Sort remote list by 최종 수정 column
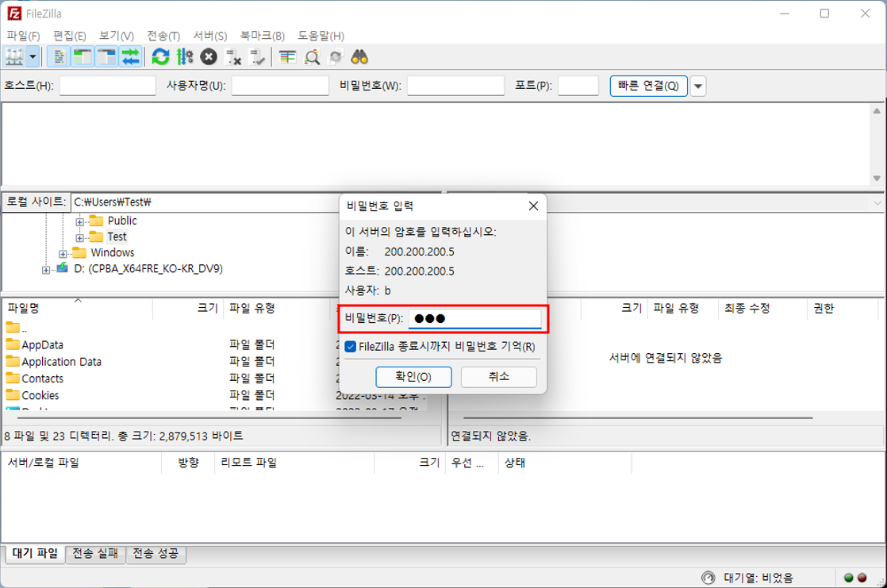Viewport: 887px width, 588px height. (x=762, y=309)
